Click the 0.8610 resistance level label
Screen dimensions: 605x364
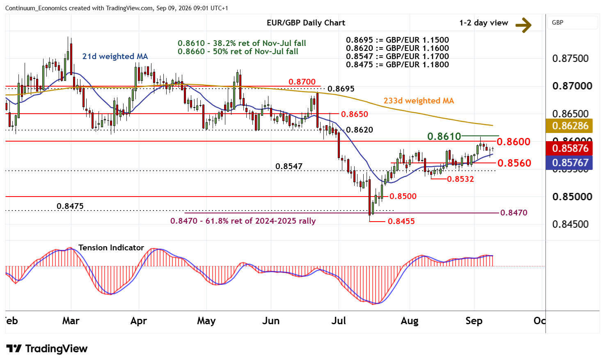pos(444,136)
